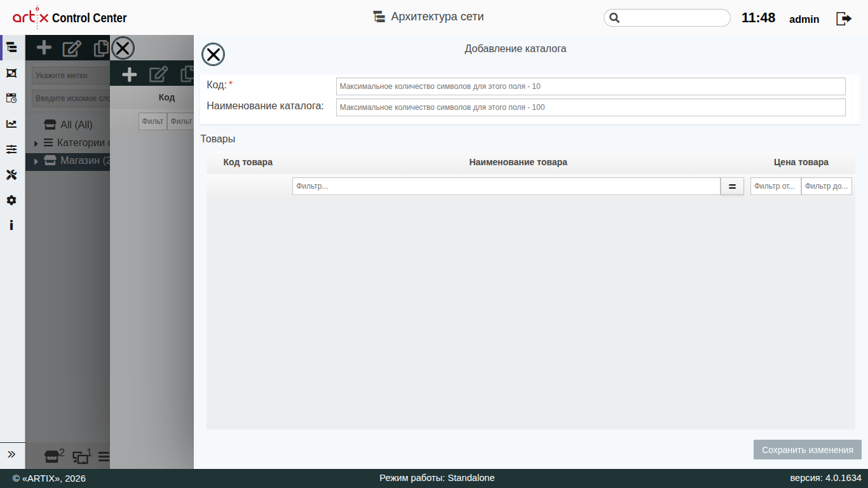Open the wrench tools sidebar icon
The height and width of the screenshot is (488, 868).
(x=11, y=175)
